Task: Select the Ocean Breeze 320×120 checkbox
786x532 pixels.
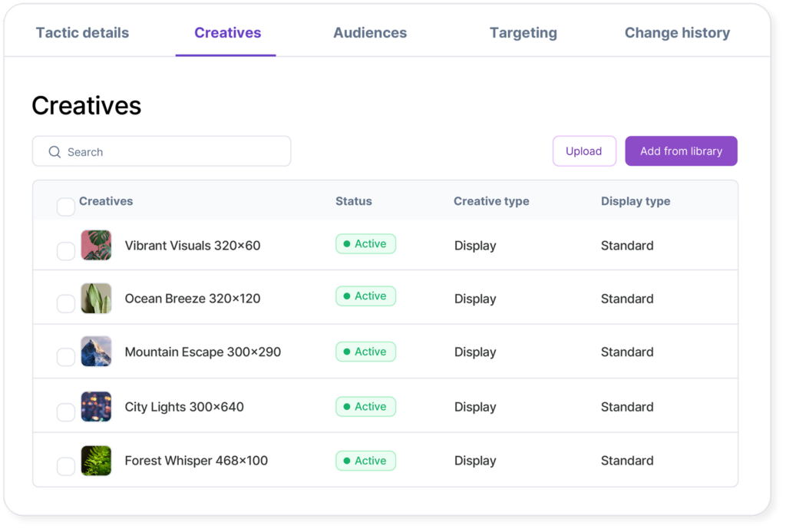Action: pyautogui.click(x=66, y=304)
